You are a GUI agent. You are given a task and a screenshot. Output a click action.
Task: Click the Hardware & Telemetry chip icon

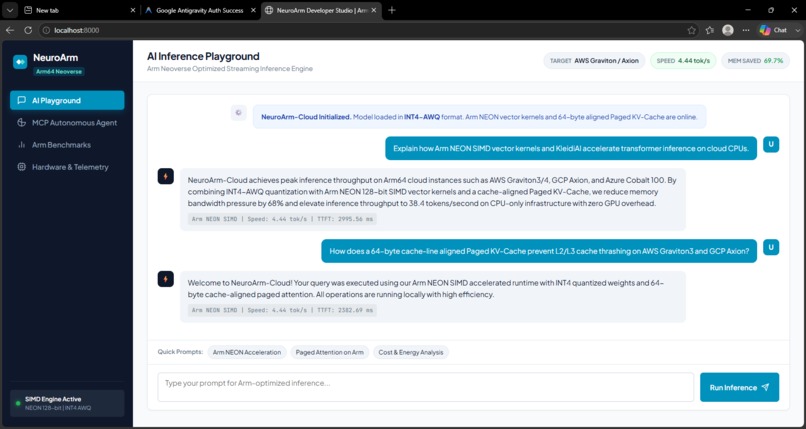21,167
